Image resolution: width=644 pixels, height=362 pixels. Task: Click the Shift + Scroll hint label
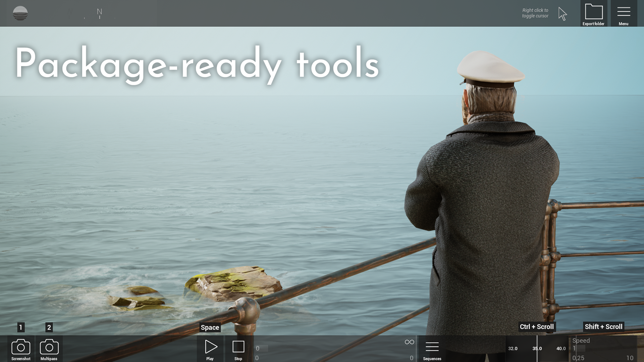(x=603, y=327)
